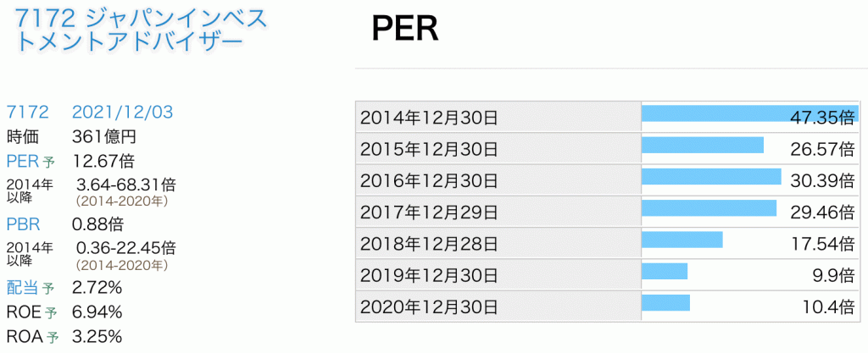Click the PER chart heading
The height and width of the screenshot is (353, 868).
tap(404, 30)
